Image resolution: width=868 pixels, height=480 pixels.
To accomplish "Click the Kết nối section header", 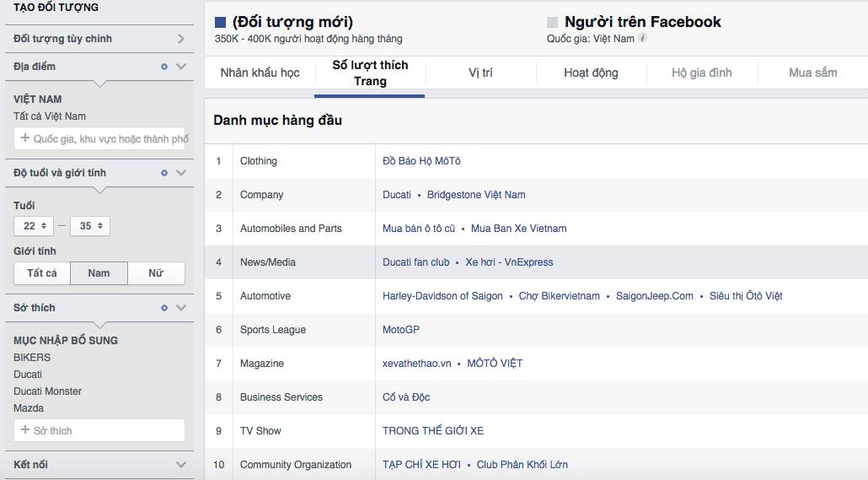I will [x=99, y=465].
